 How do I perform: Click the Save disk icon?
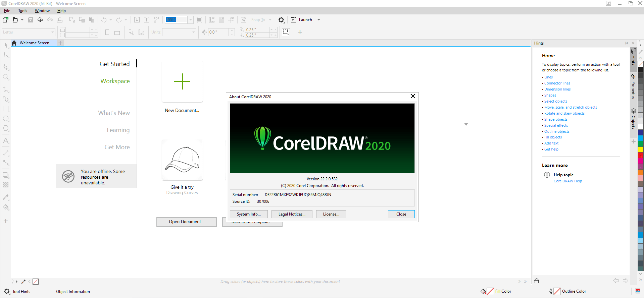click(31, 20)
